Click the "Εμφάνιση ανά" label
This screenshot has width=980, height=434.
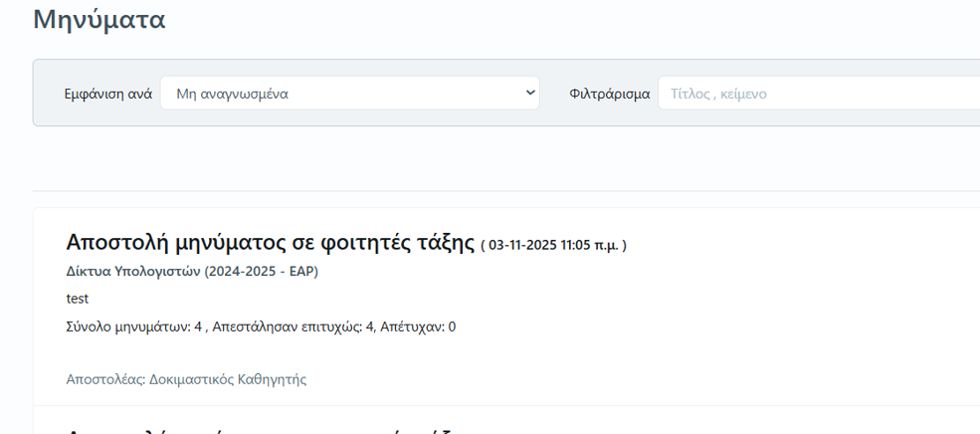pyautogui.click(x=107, y=94)
